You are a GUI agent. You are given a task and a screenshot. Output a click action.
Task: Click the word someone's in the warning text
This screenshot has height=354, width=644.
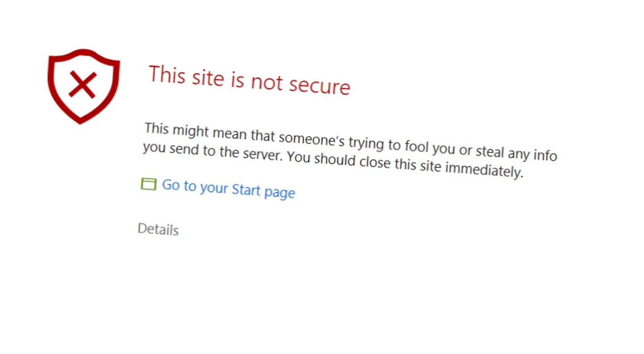pos(311,138)
